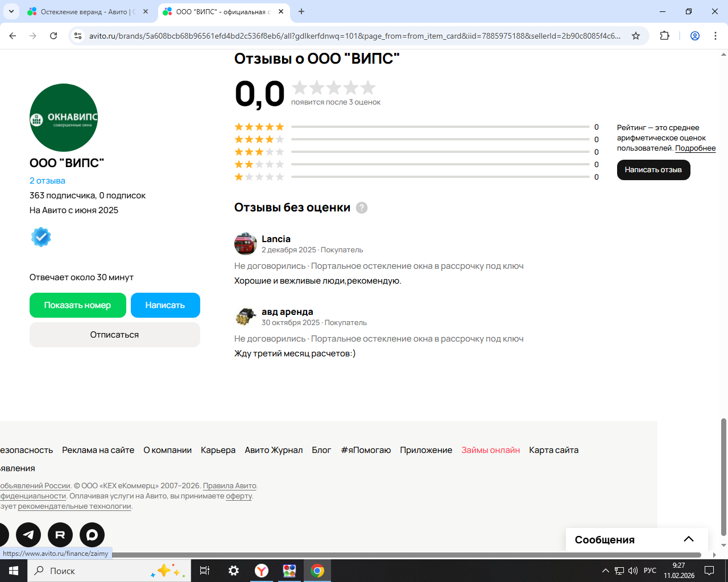The height and width of the screenshot is (582, 728).
Task: Open Правила Авито link
Action: tap(230, 486)
